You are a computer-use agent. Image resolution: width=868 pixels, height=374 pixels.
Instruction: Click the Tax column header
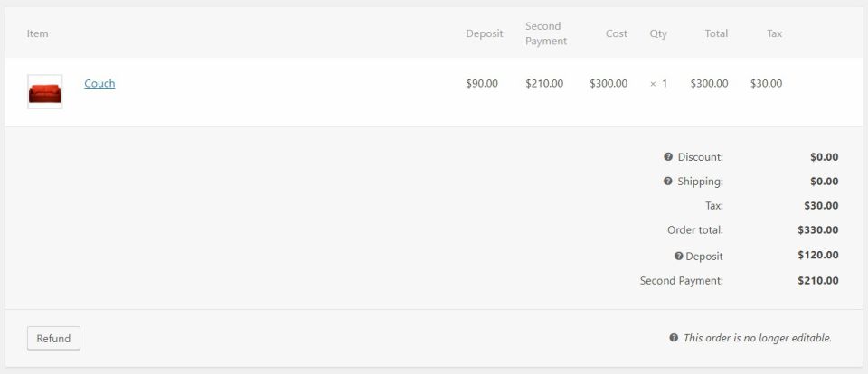pyautogui.click(x=774, y=33)
